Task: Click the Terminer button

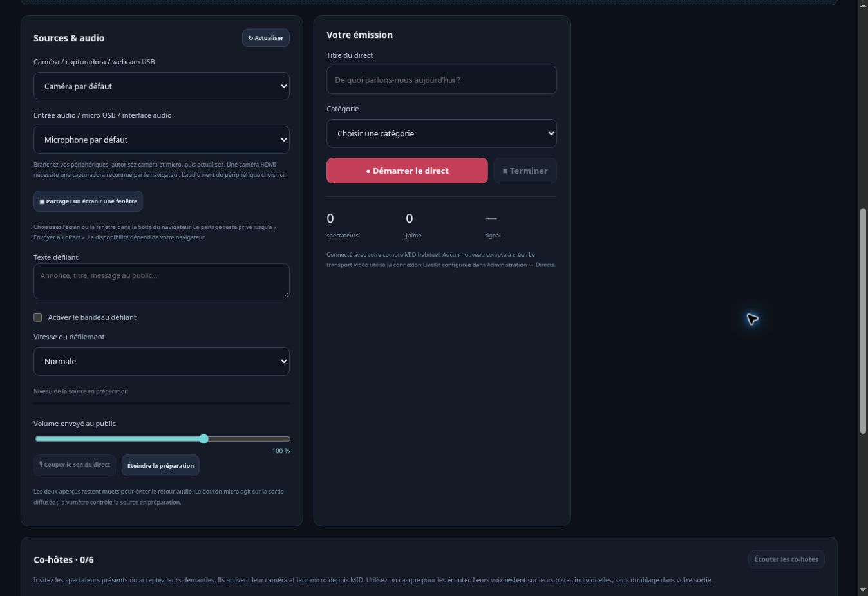Action: (525, 171)
